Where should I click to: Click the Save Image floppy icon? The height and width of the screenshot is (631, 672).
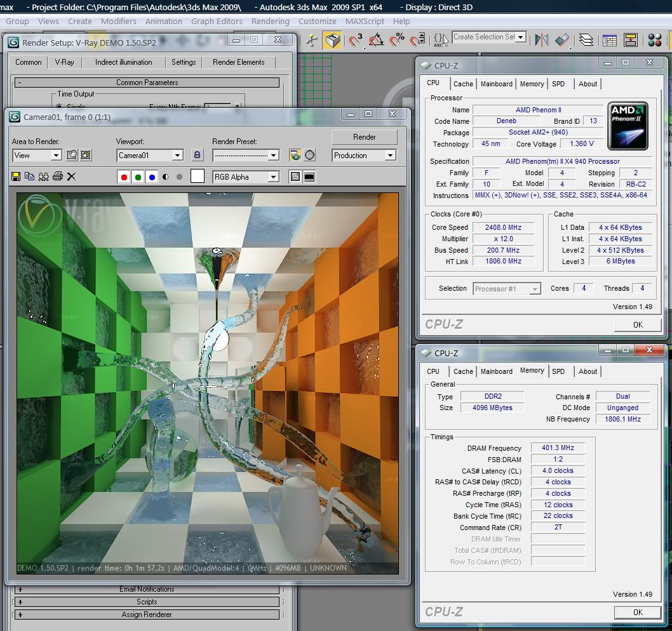click(x=16, y=176)
